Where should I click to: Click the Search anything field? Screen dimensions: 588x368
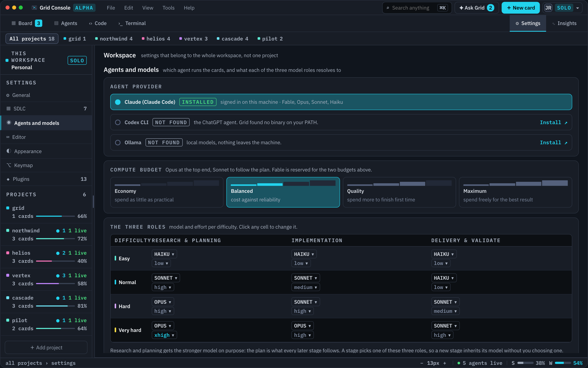tap(417, 8)
